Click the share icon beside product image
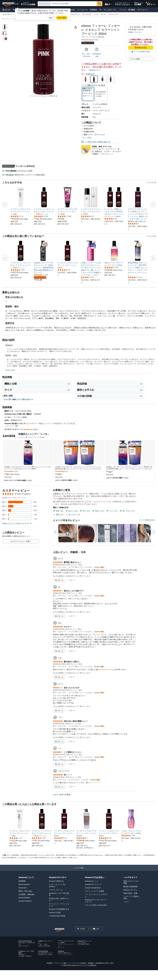 (x=76, y=27)
